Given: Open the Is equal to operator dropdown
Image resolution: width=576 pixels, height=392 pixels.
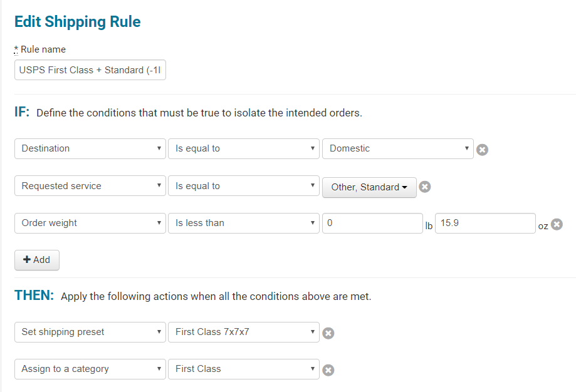Looking at the screenshot, I should (x=243, y=148).
